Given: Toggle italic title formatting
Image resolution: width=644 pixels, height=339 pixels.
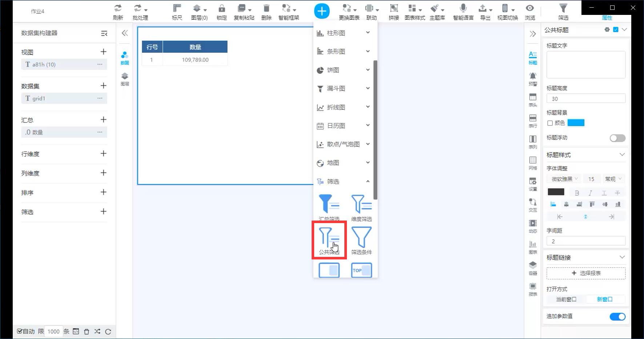Looking at the screenshot, I should [590, 193].
